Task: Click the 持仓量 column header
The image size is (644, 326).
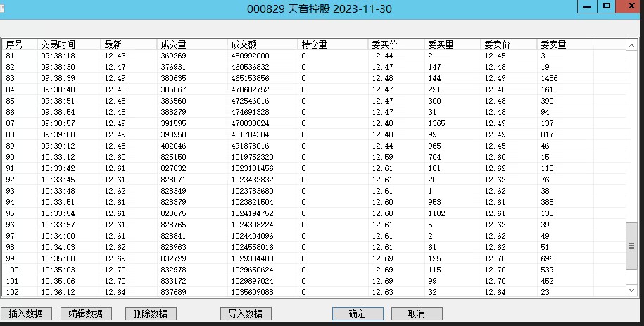Action: pyautogui.click(x=333, y=44)
